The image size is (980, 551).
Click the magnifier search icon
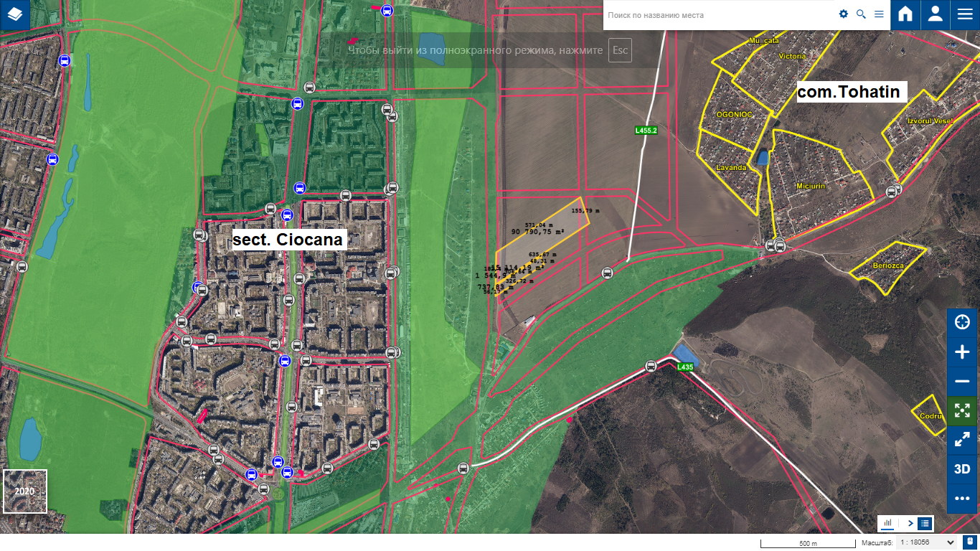click(x=861, y=14)
